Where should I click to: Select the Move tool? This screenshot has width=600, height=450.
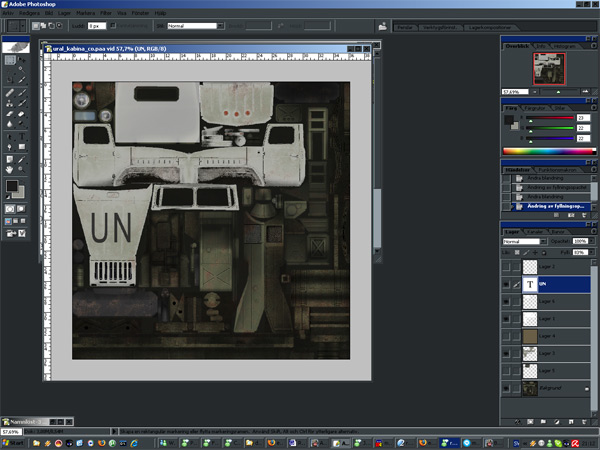(x=22, y=61)
